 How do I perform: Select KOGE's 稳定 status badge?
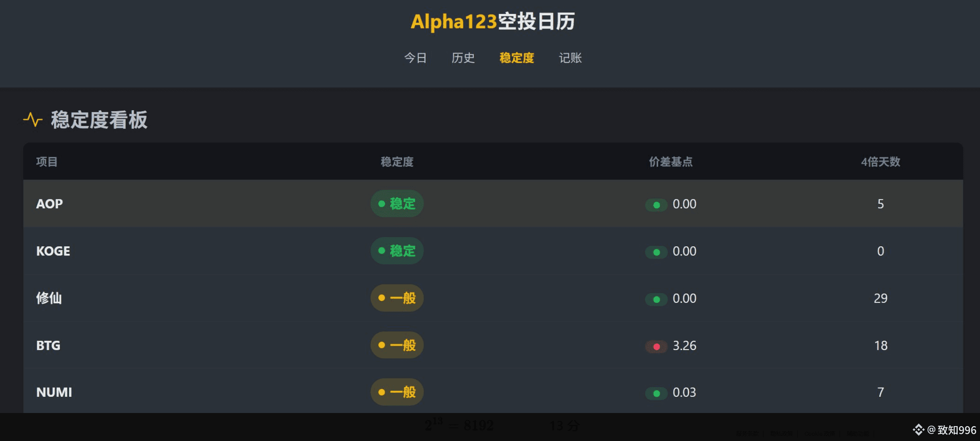point(397,251)
